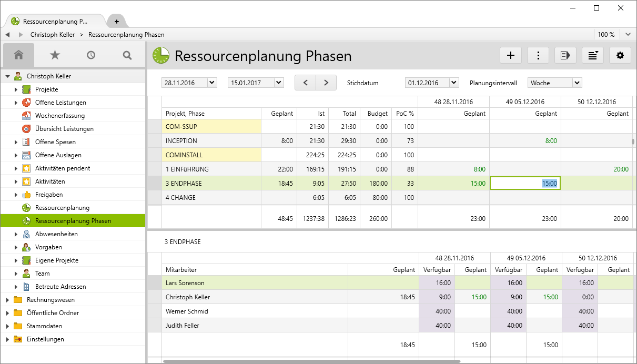The height and width of the screenshot is (364, 637).
Task: Click the search magnifier icon
Action: point(127,55)
